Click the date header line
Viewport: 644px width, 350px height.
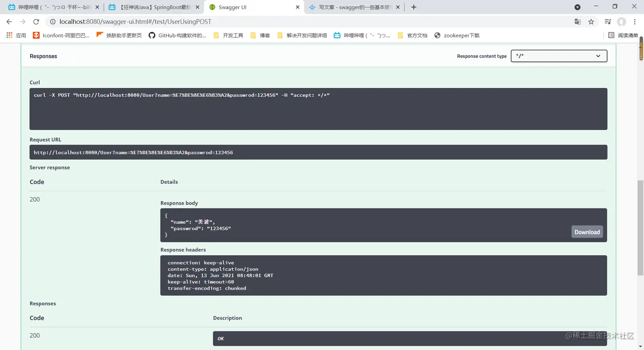[220, 275]
